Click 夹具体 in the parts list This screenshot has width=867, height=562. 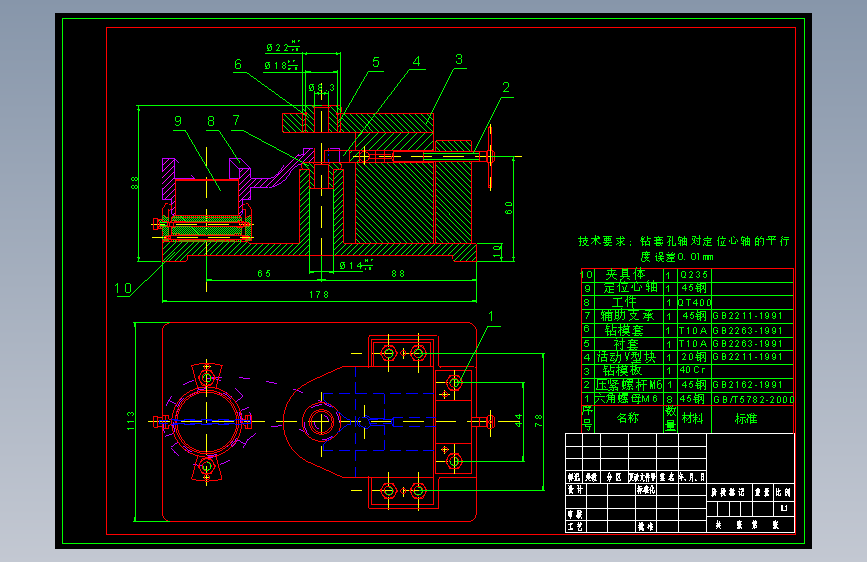[625, 274]
